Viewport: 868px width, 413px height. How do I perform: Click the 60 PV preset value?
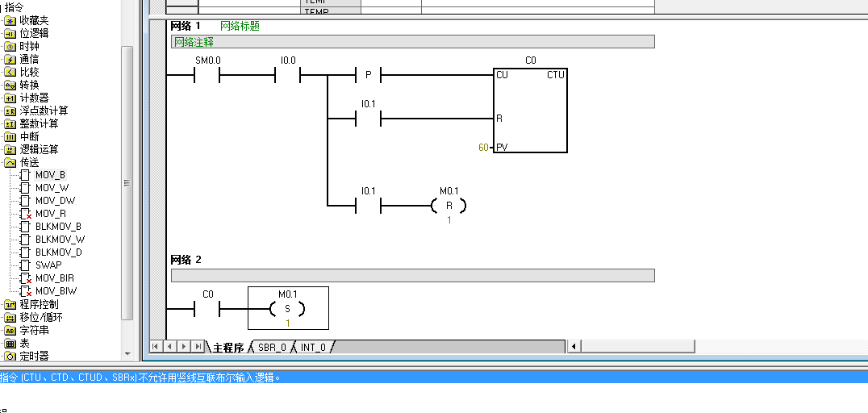[483, 148]
